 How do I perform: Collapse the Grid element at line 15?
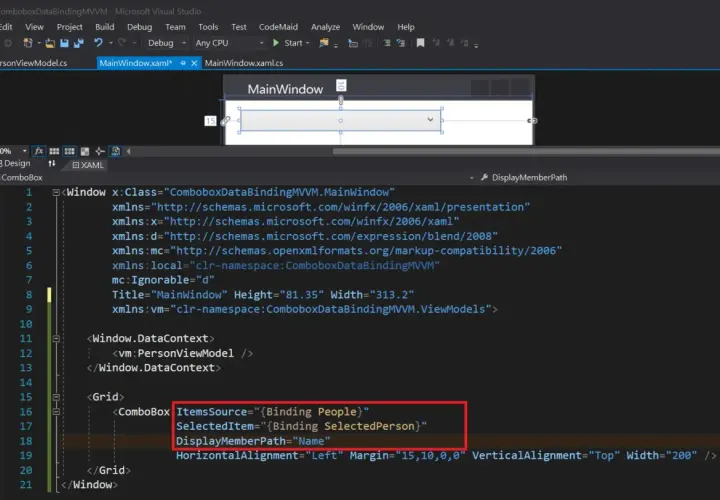56,397
